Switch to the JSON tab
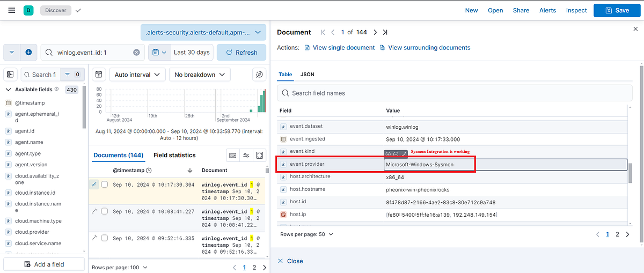 click(308, 74)
